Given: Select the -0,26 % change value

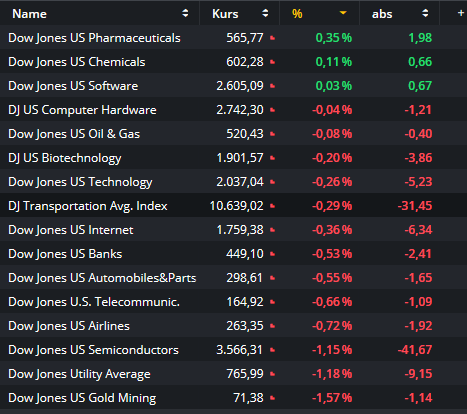Looking at the screenshot, I should (x=332, y=182).
